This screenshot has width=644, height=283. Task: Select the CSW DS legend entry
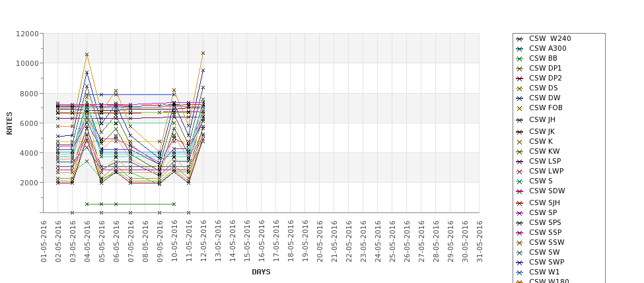pos(543,88)
